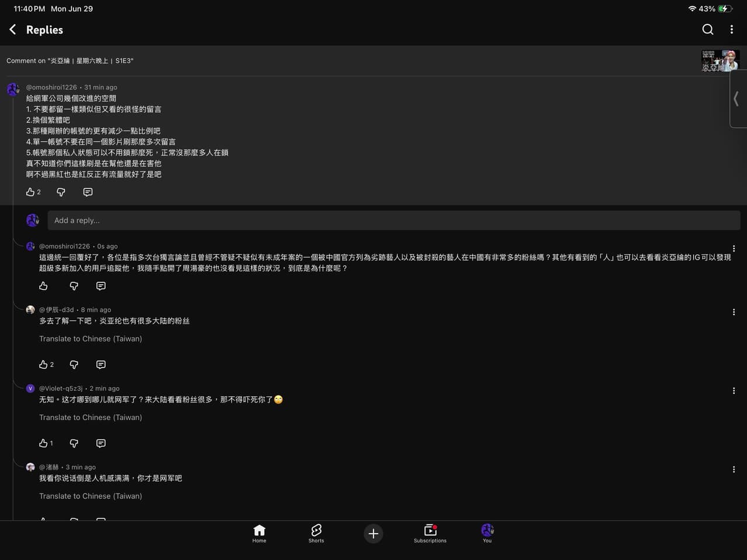
Task: Open the search icon in header
Action: (707, 29)
